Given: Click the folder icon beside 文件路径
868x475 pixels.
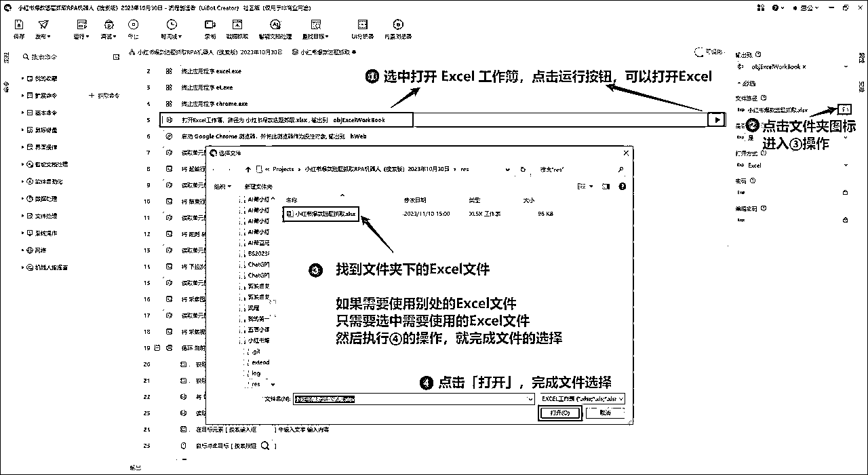Looking at the screenshot, I should (845, 109).
